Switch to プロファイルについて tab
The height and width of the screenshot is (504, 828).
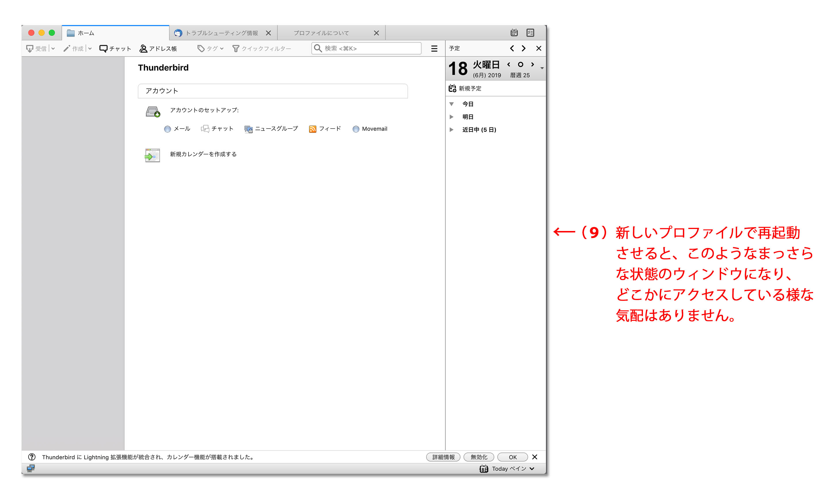point(321,33)
